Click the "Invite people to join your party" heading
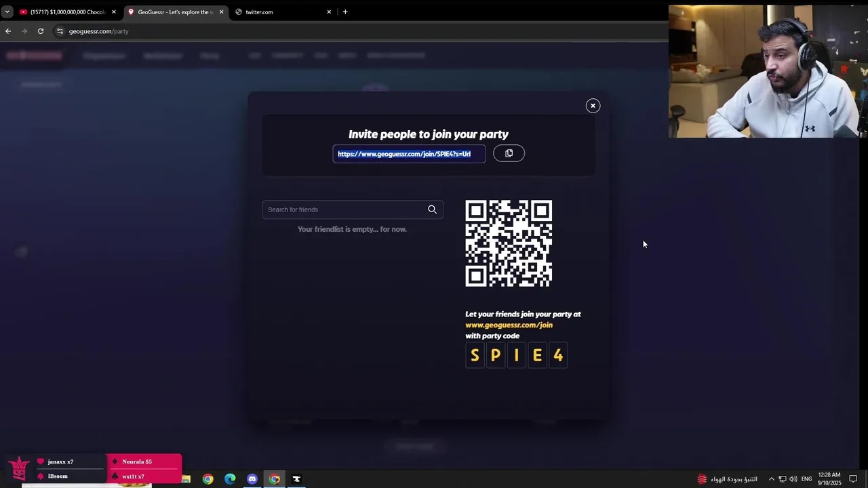868x488 pixels. 429,134
